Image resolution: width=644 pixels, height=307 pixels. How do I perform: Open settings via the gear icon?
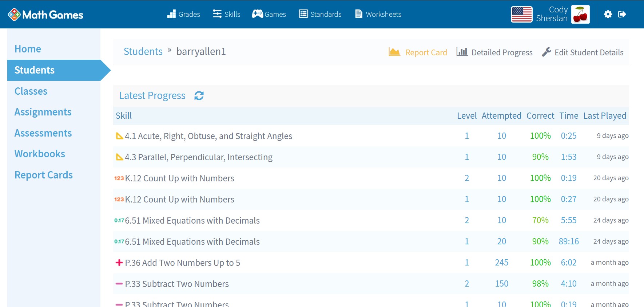click(x=608, y=14)
